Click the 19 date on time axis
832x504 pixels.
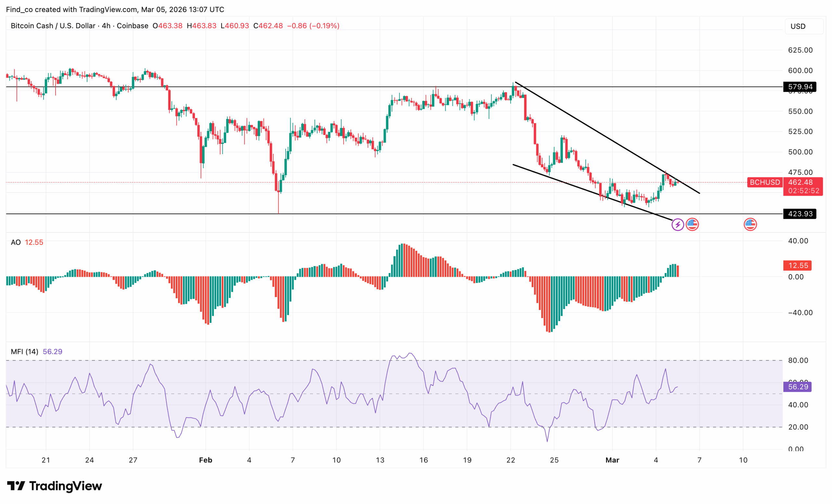[x=467, y=460]
